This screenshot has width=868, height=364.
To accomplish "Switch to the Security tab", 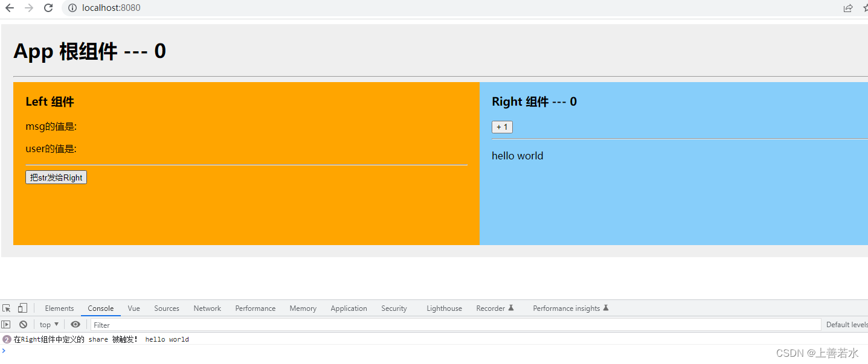I will [x=394, y=308].
